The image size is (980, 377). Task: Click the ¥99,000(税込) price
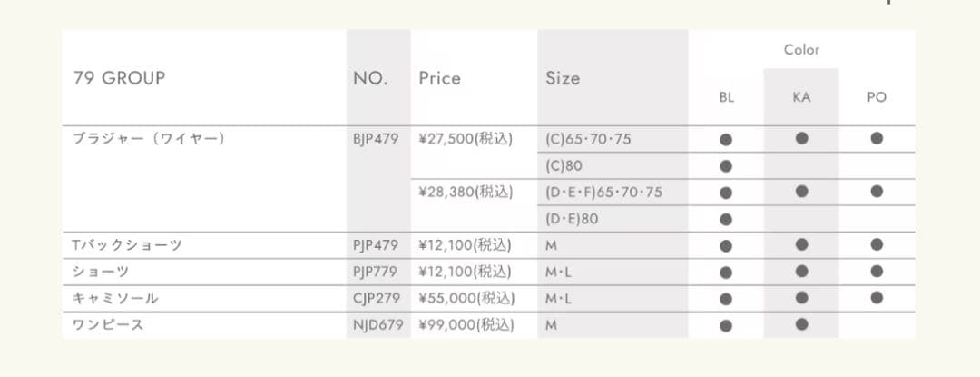pyautogui.click(x=465, y=324)
